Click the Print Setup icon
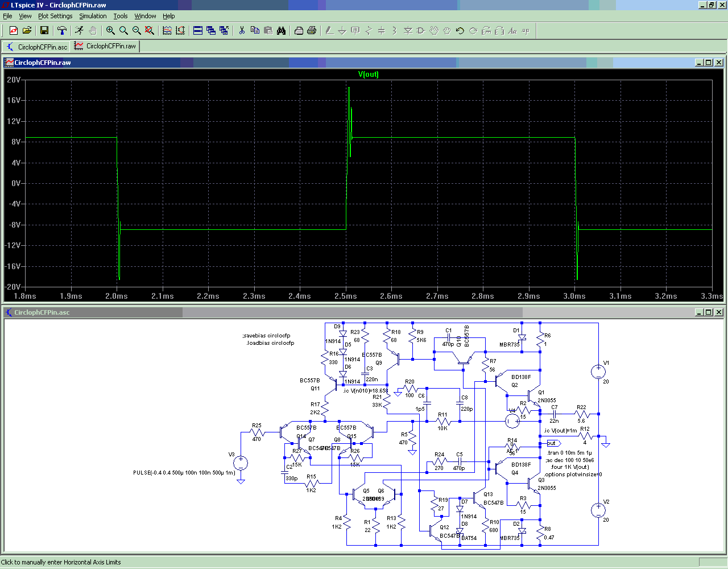 tap(299, 31)
